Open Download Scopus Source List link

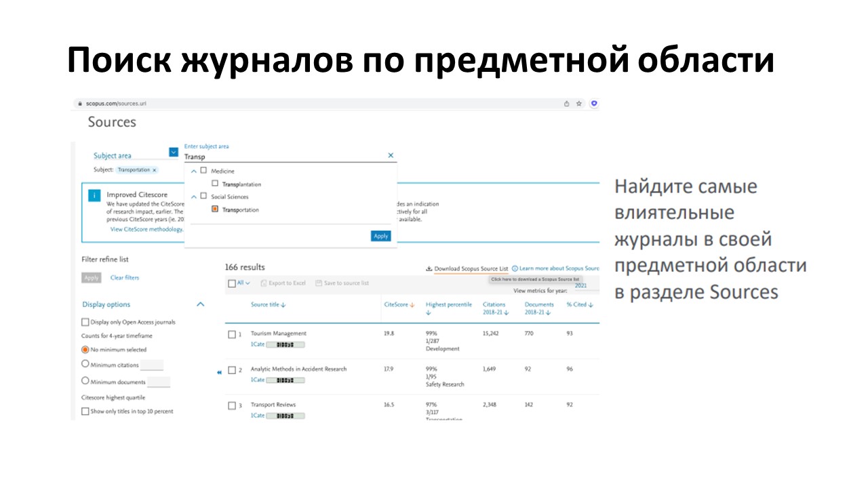pos(467,269)
